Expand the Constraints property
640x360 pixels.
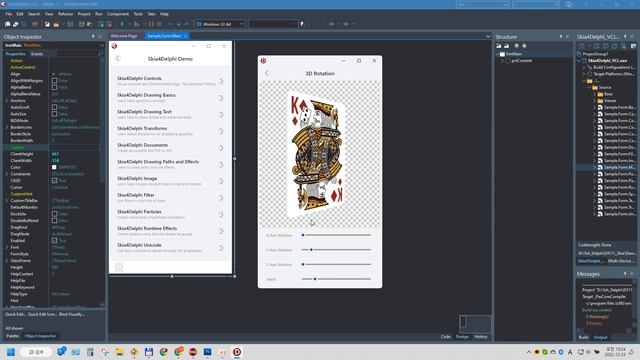pos(7,174)
